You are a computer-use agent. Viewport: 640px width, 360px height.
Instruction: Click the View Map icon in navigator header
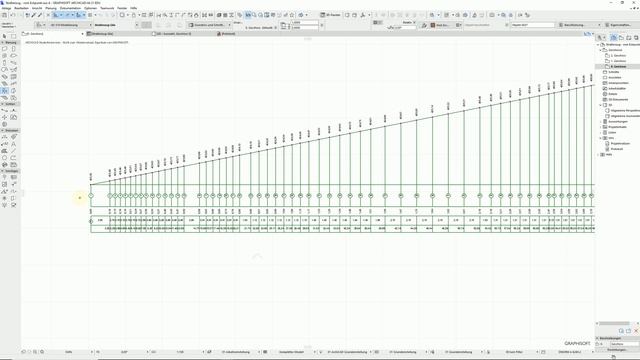tap(621, 38)
